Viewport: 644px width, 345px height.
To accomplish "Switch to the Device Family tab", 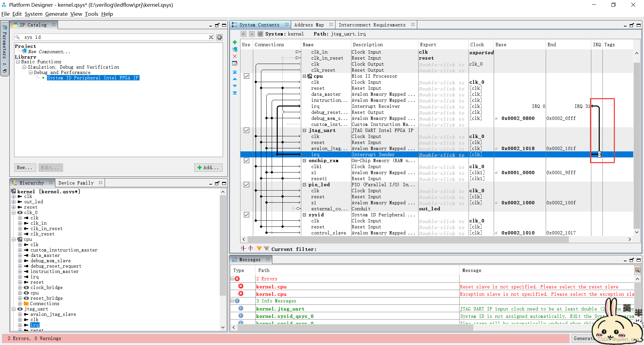I will pyautogui.click(x=76, y=183).
